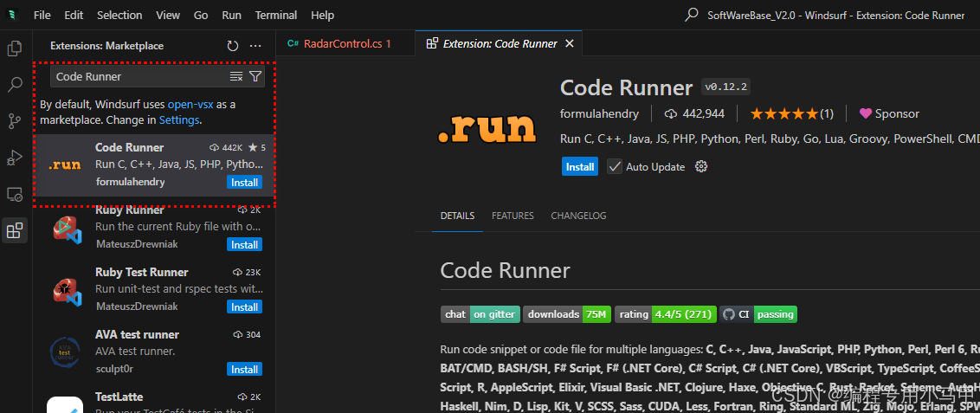Image resolution: width=980 pixels, height=413 pixels.
Task: Clear extensions search results
Action: [x=236, y=76]
